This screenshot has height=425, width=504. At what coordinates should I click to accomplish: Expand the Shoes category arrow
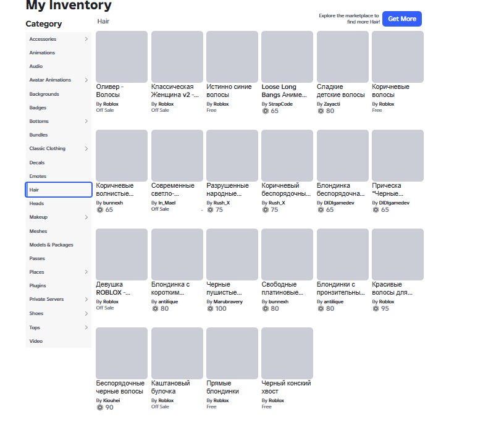click(86, 313)
